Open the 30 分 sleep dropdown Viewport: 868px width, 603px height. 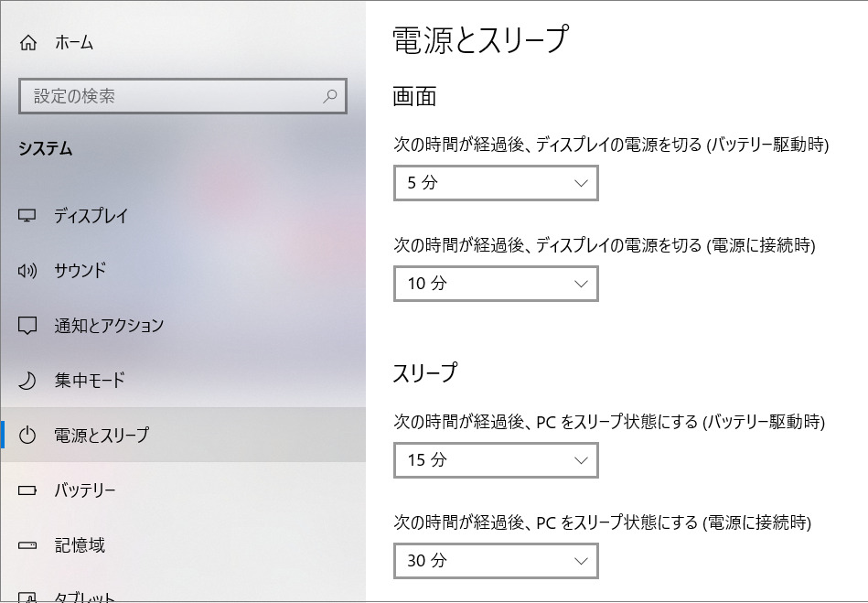tap(496, 561)
